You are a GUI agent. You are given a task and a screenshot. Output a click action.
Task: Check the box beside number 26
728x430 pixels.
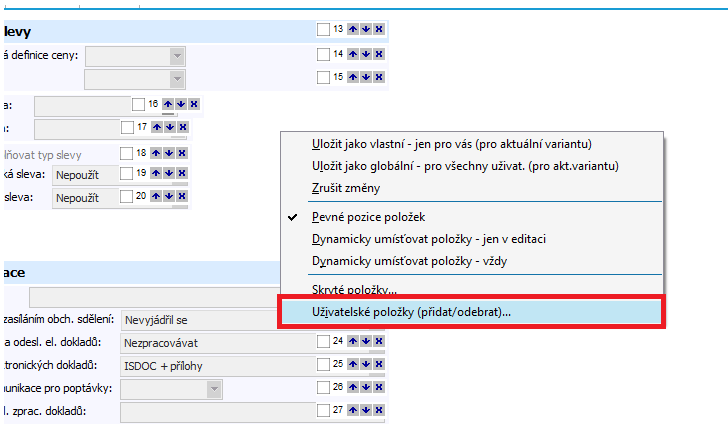click(323, 387)
